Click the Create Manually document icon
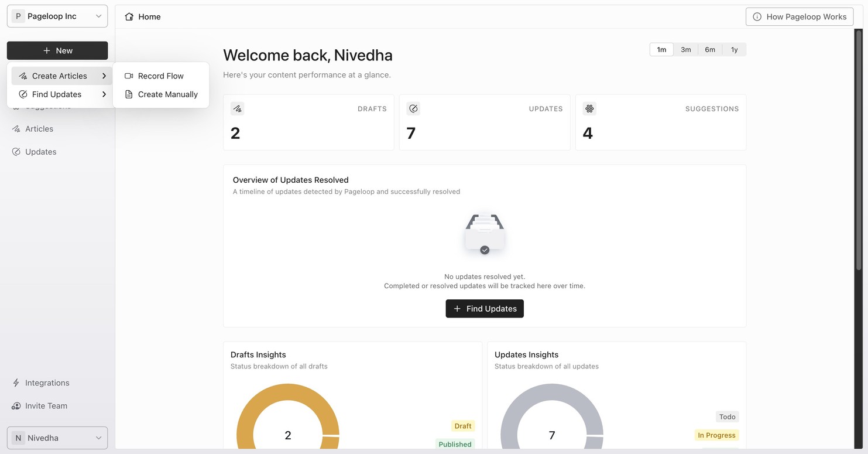 click(x=129, y=94)
